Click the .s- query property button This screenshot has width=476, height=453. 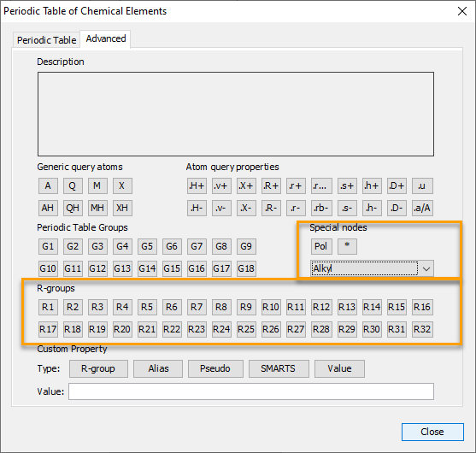click(x=347, y=208)
